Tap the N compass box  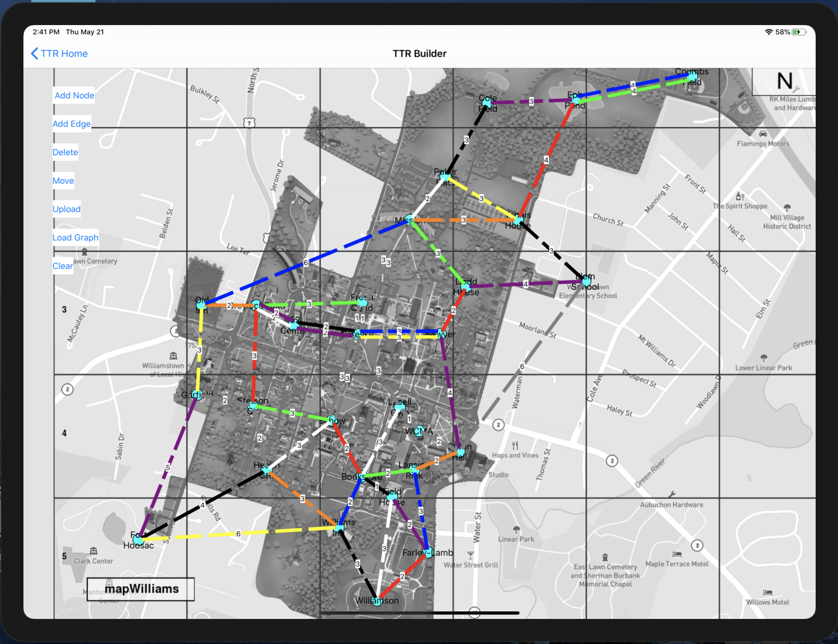(x=784, y=81)
